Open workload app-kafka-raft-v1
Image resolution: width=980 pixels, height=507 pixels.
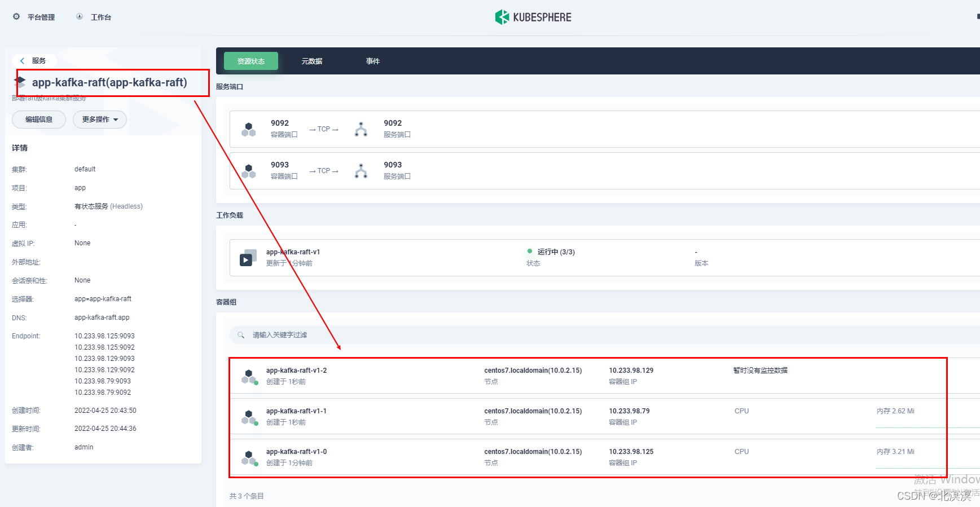(x=293, y=252)
